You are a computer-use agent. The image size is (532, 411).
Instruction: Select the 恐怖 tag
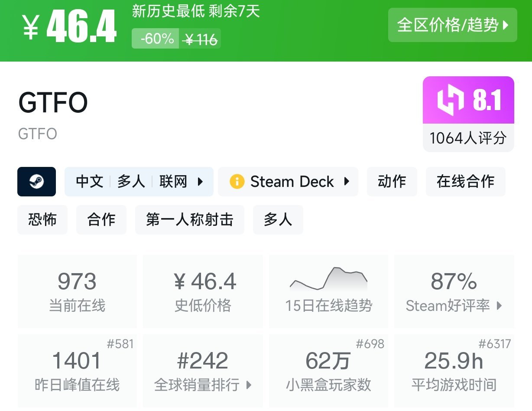(x=42, y=220)
